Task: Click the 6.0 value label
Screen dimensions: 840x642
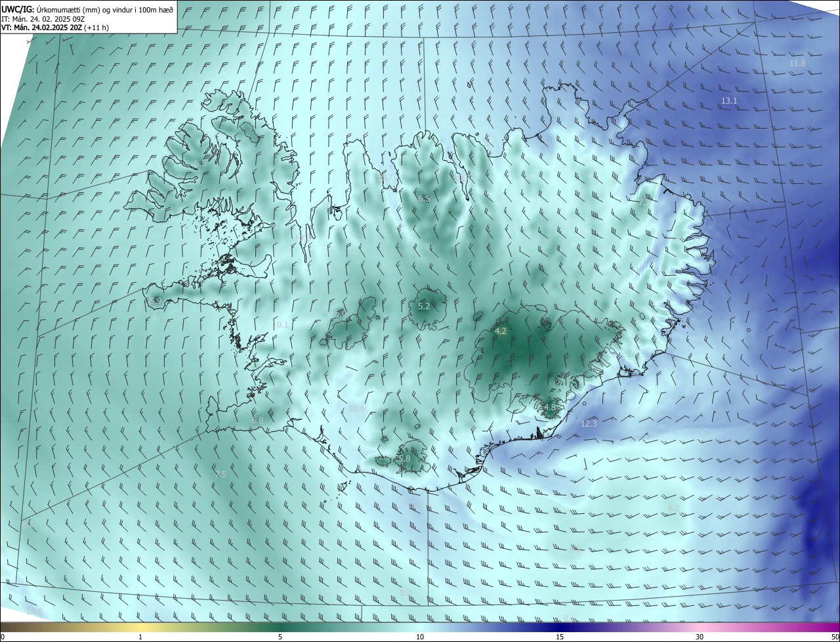Action: pos(341,314)
